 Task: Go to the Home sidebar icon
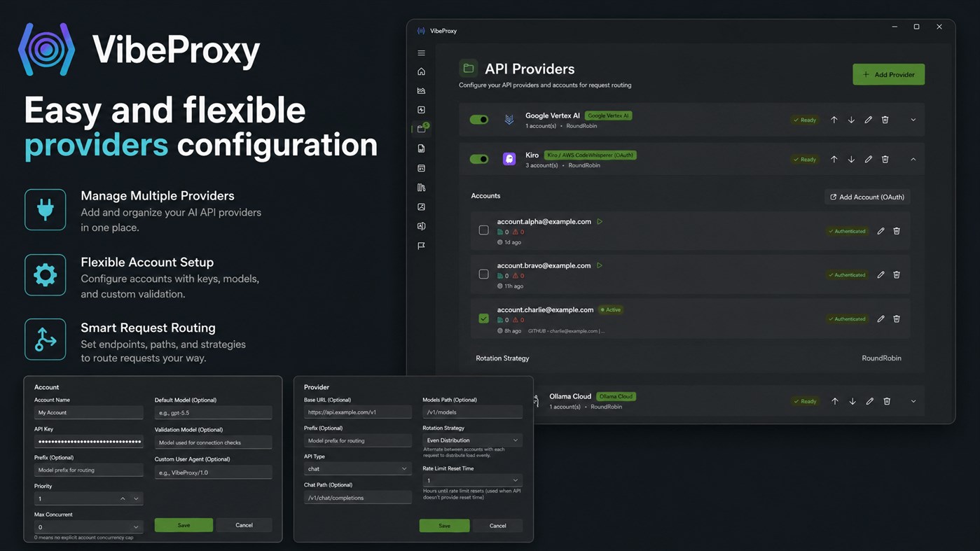[x=421, y=71]
